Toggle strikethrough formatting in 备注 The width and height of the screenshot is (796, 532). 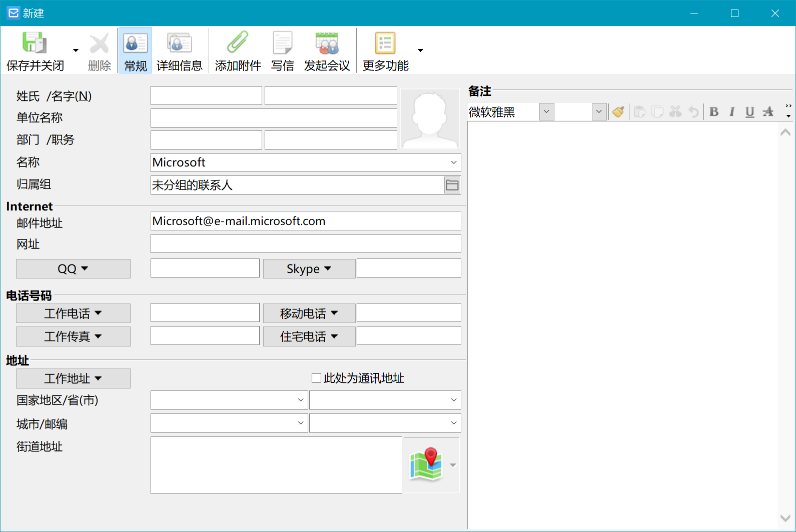tap(768, 111)
